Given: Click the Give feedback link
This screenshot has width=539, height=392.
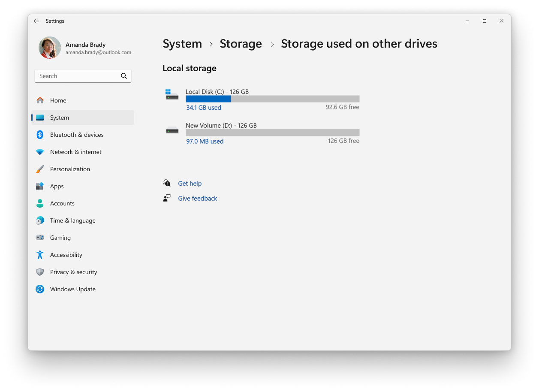Looking at the screenshot, I should point(197,198).
